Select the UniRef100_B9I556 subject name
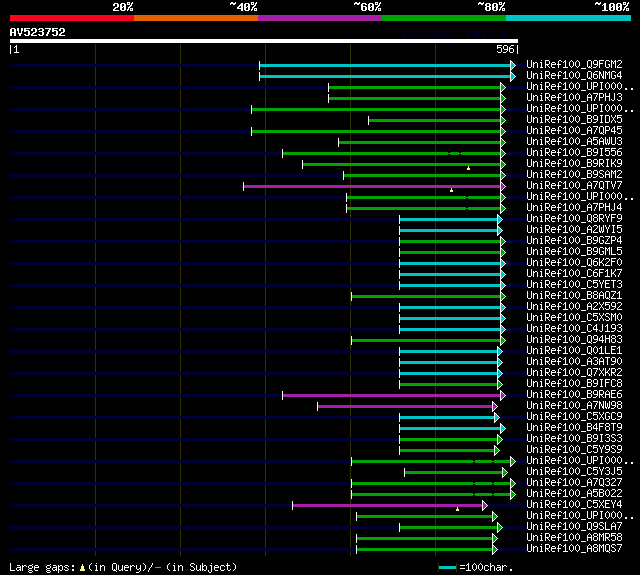The image size is (640, 575). pyautogui.click(x=574, y=153)
